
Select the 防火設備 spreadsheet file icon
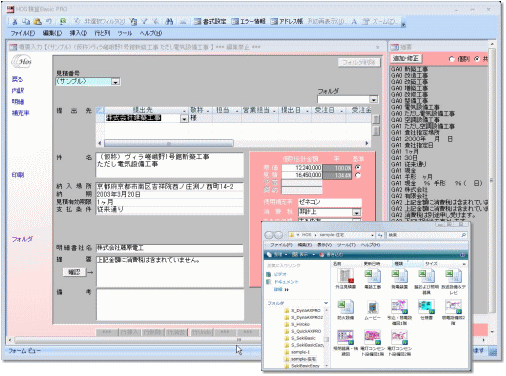(x=345, y=307)
